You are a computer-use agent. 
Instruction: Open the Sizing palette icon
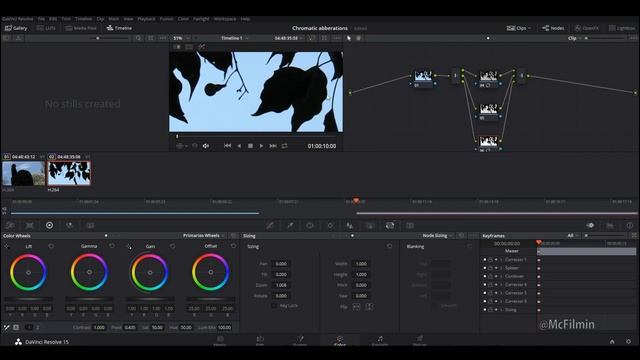[x=390, y=225]
